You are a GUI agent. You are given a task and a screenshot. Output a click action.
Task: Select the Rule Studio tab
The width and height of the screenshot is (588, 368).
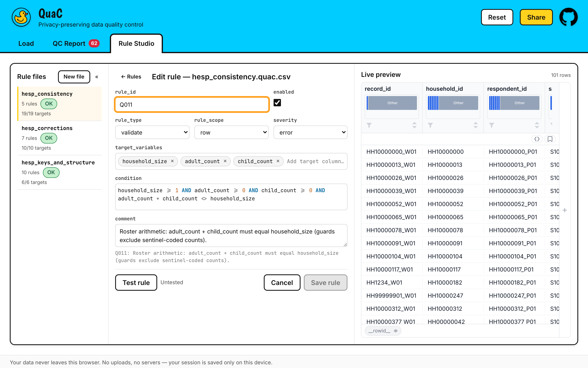coord(136,44)
